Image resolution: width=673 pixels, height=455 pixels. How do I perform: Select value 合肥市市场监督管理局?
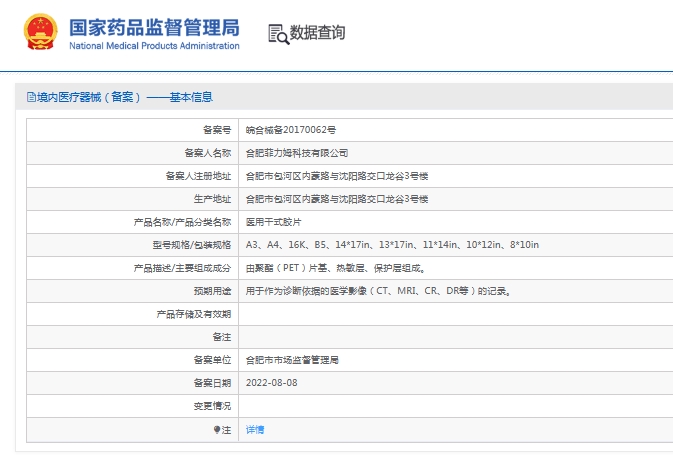292,360
